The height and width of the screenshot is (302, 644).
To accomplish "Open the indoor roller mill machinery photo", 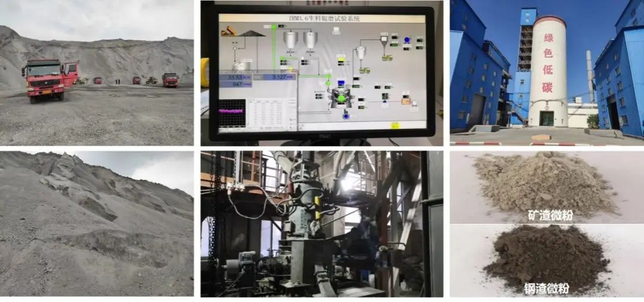I will [321, 224].
